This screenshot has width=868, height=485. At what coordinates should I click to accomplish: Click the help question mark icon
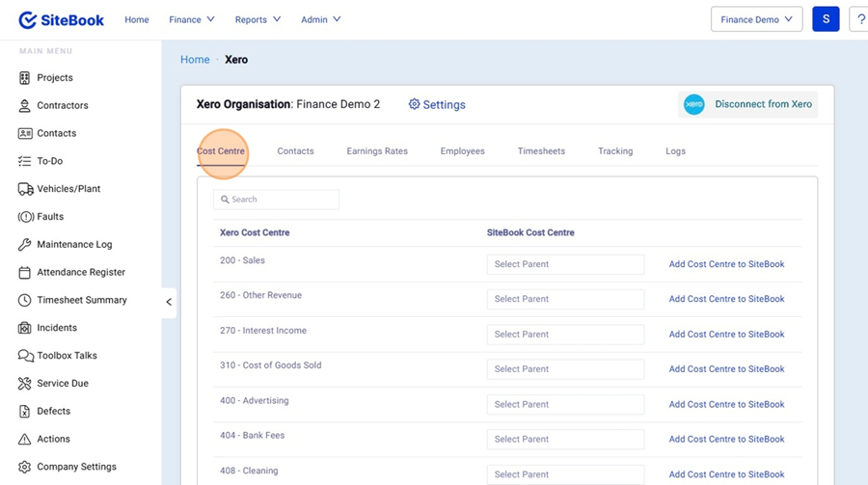click(x=859, y=19)
